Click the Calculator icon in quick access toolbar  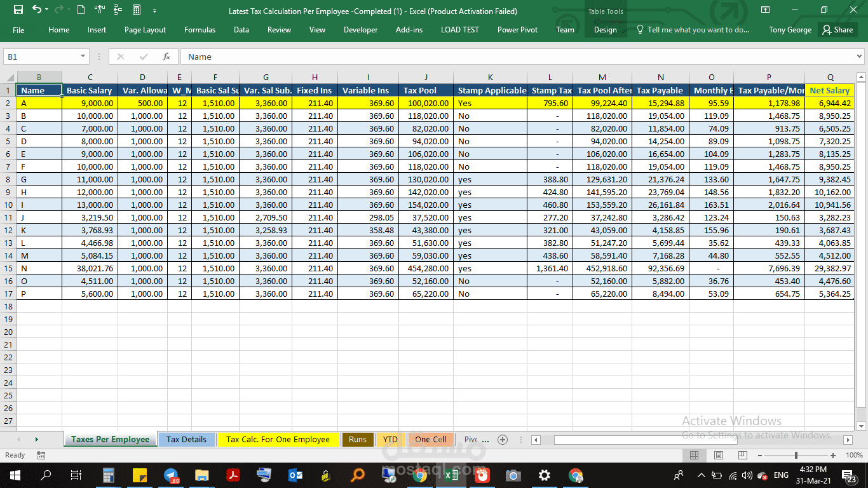click(x=137, y=10)
